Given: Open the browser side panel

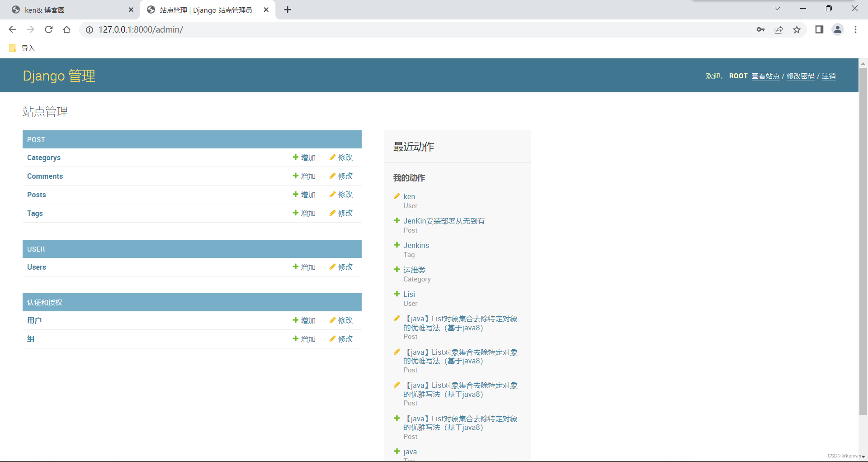Looking at the screenshot, I should 819,29.
